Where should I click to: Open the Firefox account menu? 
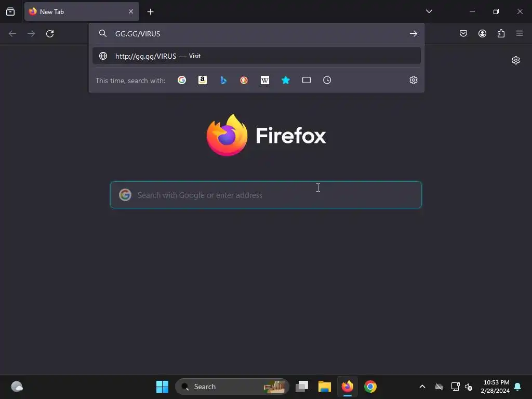(482, 33)
